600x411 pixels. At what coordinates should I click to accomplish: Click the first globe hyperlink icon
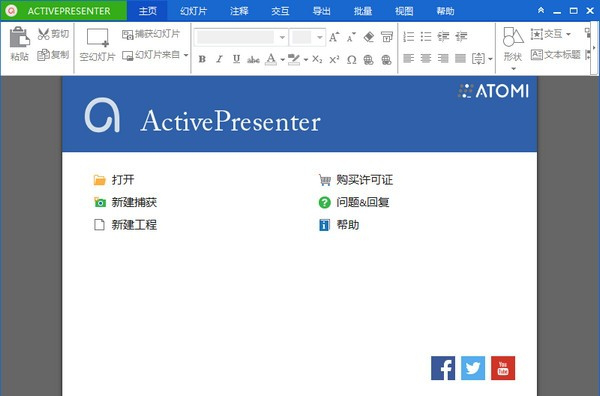point(368,59)
